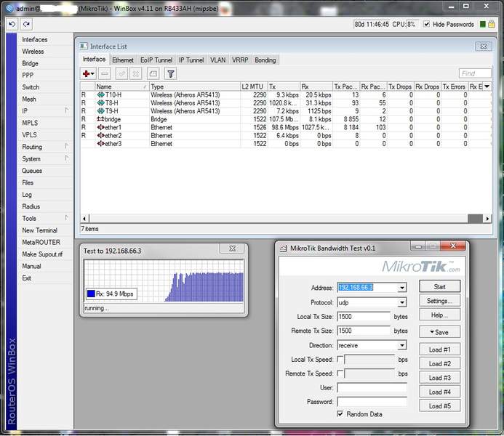Click the Undo arrow icon in WinBox toolbar
Viewport: 504px width, 436px height.
12,24
